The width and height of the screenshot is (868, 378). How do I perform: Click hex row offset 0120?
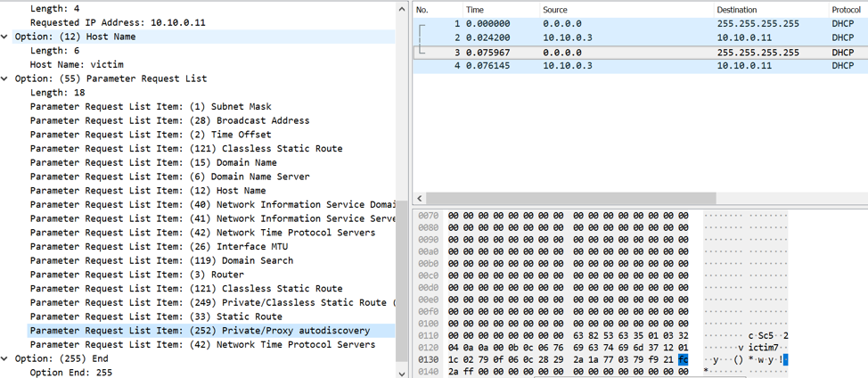click(x=430, y=348)
